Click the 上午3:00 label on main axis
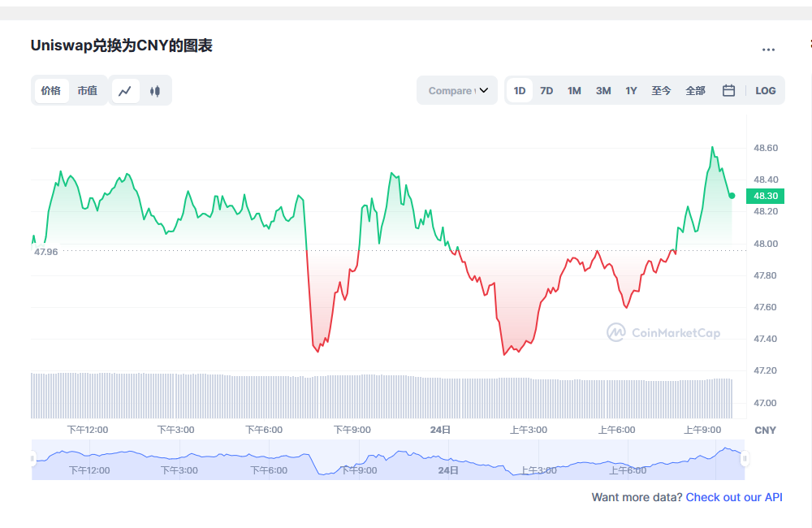This screenshot has width=812, height=528. [x=529, y=430]
